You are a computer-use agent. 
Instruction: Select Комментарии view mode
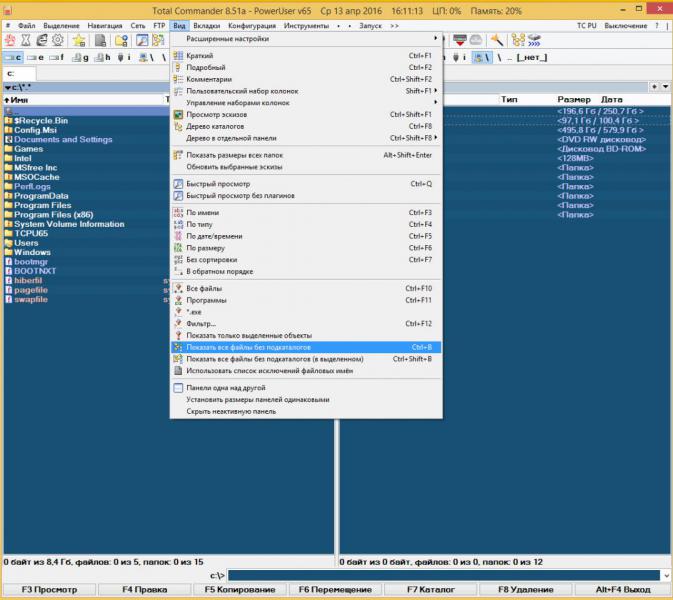pyautogui.click(x=306, y=79)
